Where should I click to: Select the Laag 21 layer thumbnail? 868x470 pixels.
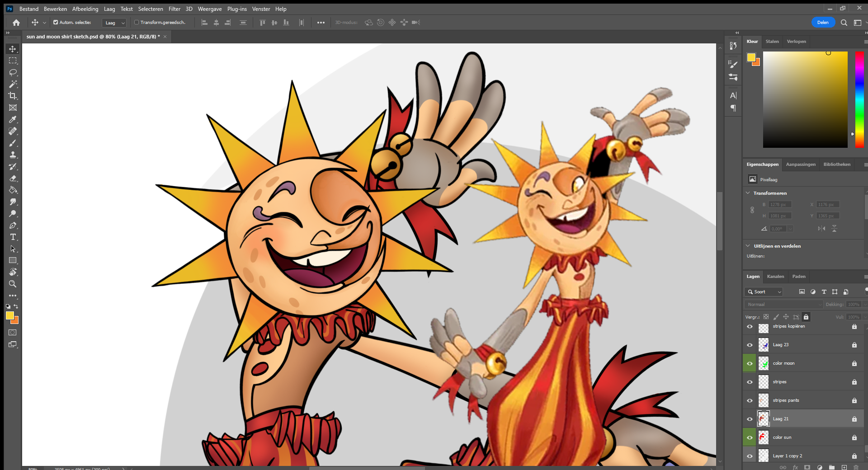click(764, 419)
